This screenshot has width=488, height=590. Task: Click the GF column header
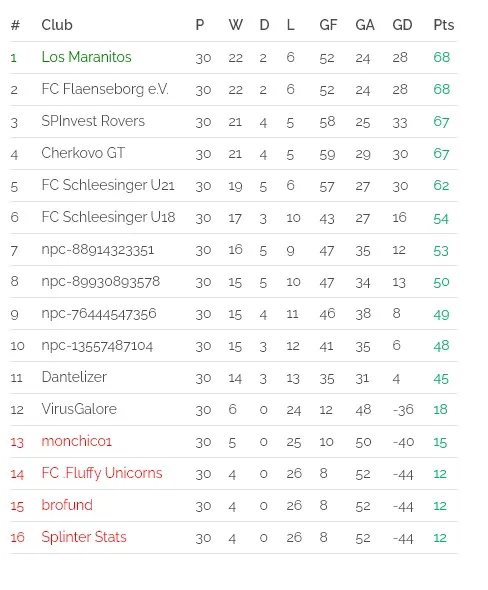(x=328, y=25)
